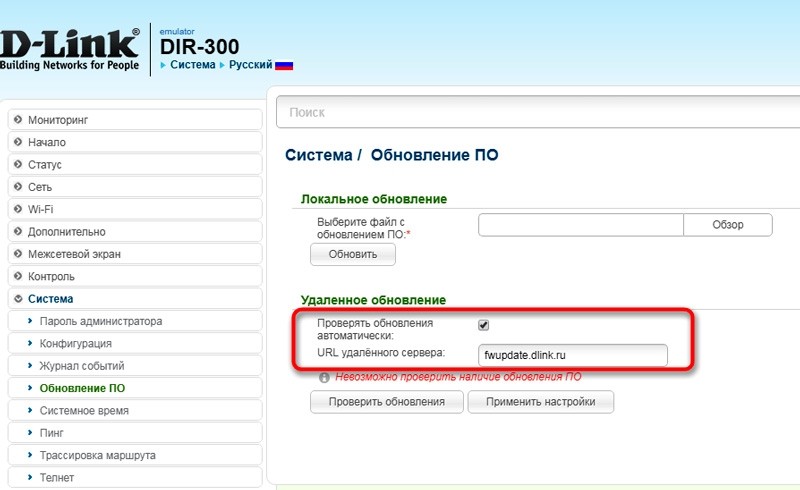
Task: Click Проверить обновления button
Action: click(387, 402)
